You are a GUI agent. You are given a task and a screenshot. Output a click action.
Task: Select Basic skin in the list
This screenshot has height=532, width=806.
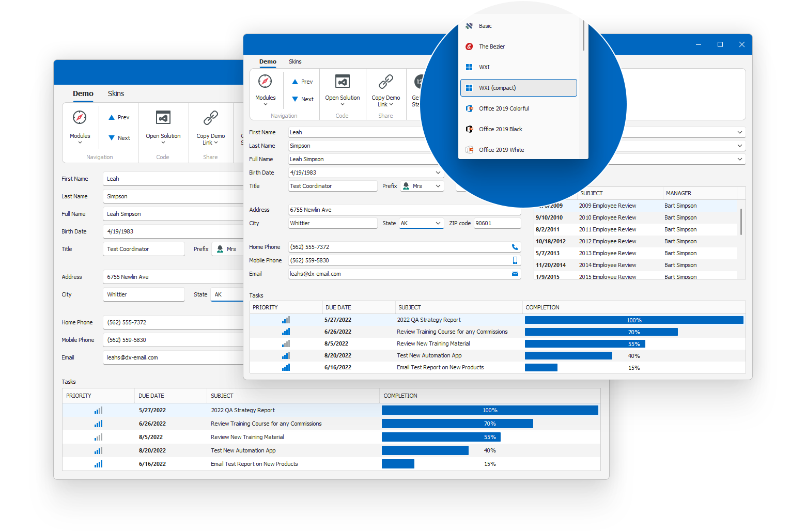[x=519, y=26]
